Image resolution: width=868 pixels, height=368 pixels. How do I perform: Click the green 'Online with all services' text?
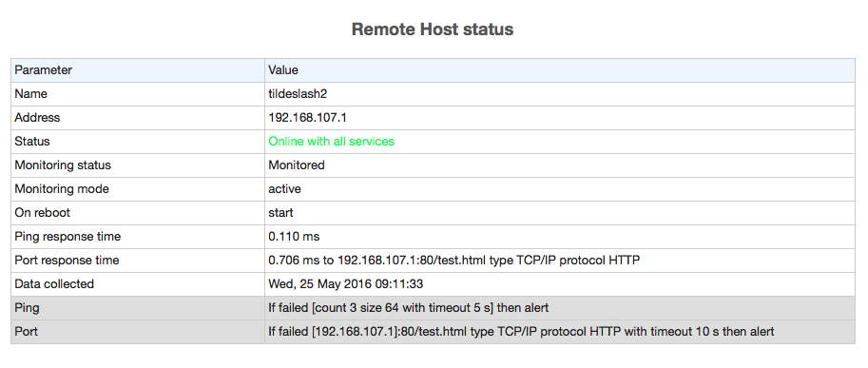click(331, 142)
